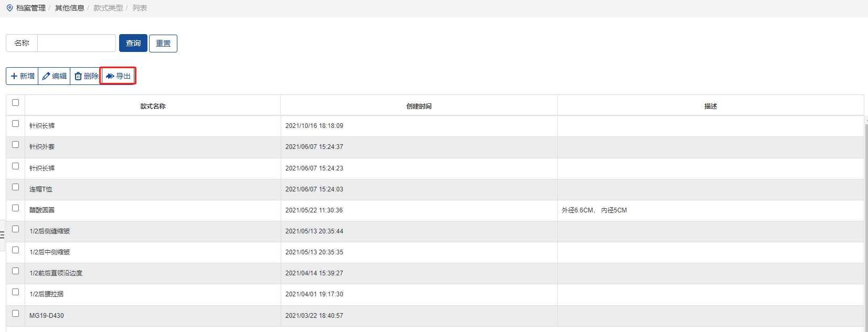Click the 款式名称 column header
This screenshot has width=868, height=332.
[x=153, y=106]
